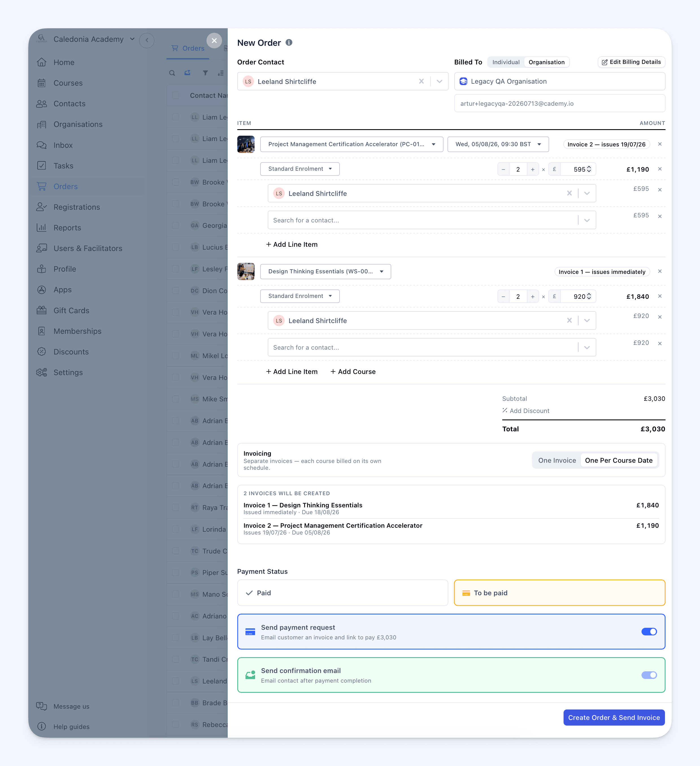Open the Project Management course dropdown
The image size is (700, 766).
[351, 144]
